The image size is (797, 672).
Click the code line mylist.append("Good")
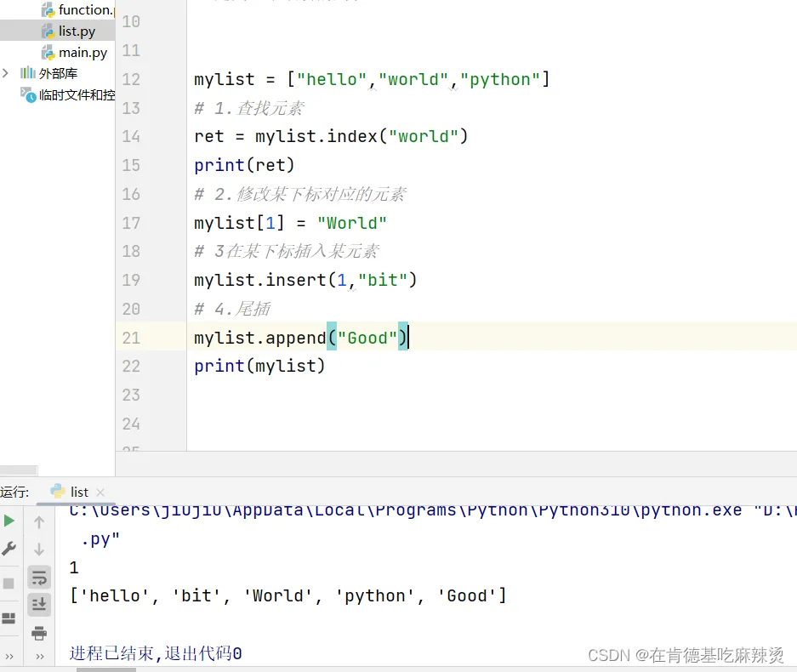tap(301, 338)
